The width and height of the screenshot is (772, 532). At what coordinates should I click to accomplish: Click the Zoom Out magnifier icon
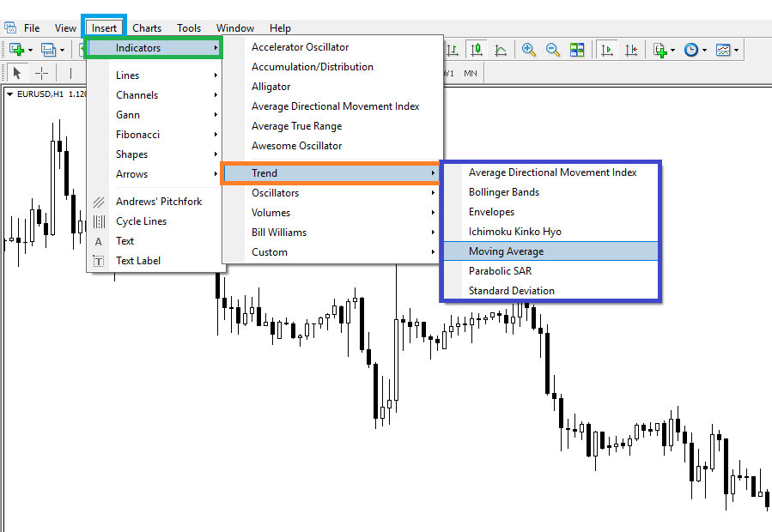coord(553,50)
